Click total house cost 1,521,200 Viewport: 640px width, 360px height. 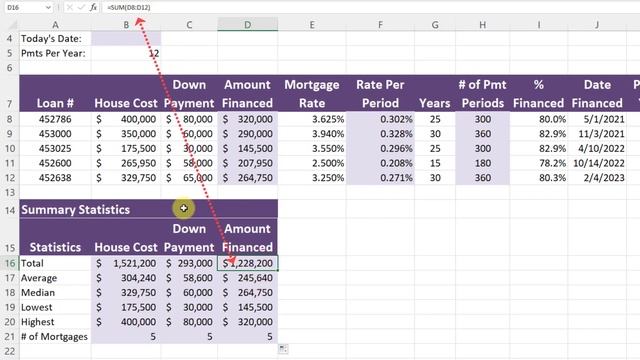(x=126, y=263)
